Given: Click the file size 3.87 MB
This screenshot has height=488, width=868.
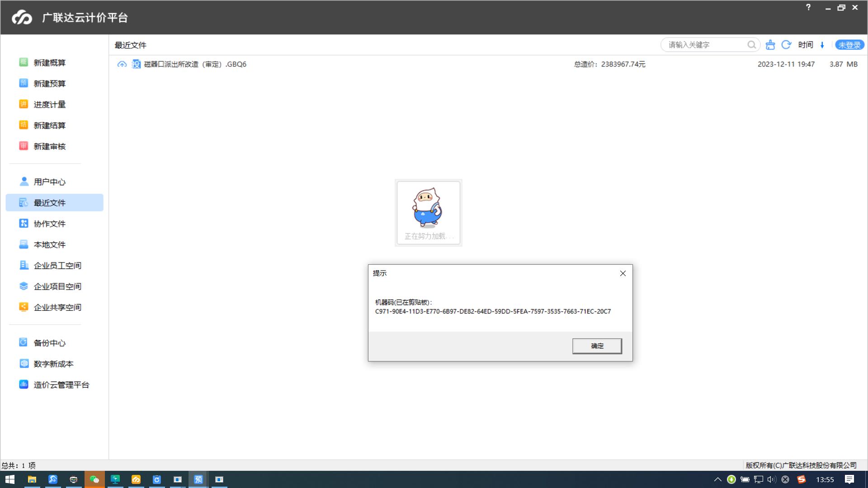Looking at the screenshot, I should pyautogui.click(x=843, y=64).
